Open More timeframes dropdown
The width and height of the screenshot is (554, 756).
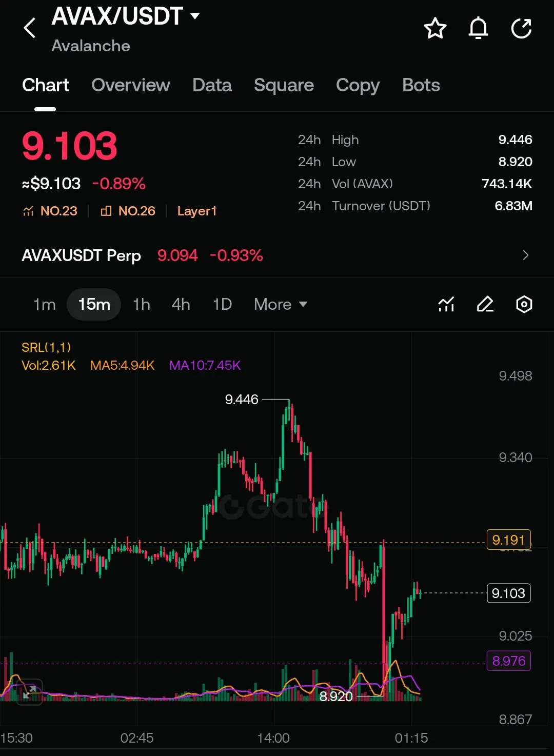[x=281, y=304]
